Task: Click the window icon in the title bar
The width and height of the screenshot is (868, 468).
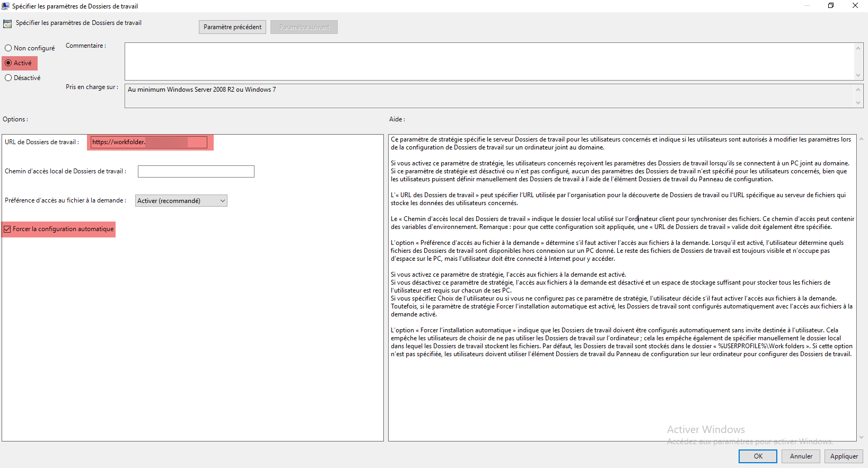Action: 5,6
